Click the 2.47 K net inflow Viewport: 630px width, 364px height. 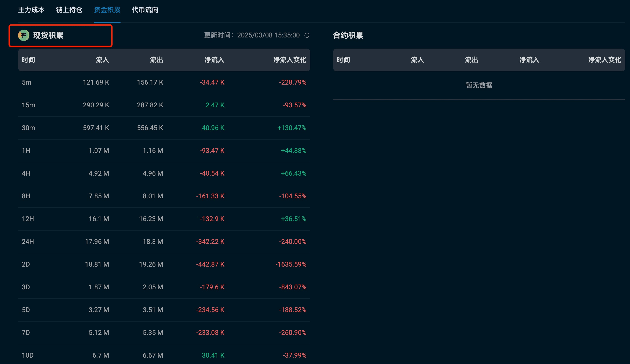tap(215, 105)
